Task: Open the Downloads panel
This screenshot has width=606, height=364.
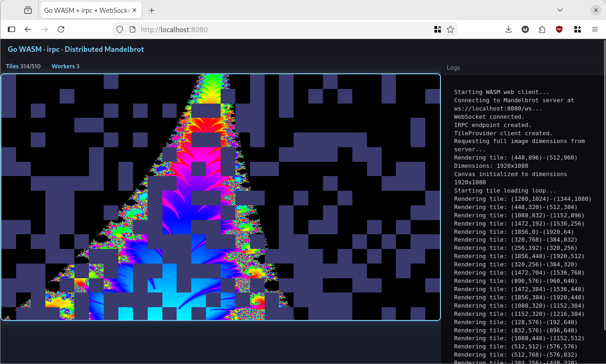Action: click(508, 29)
